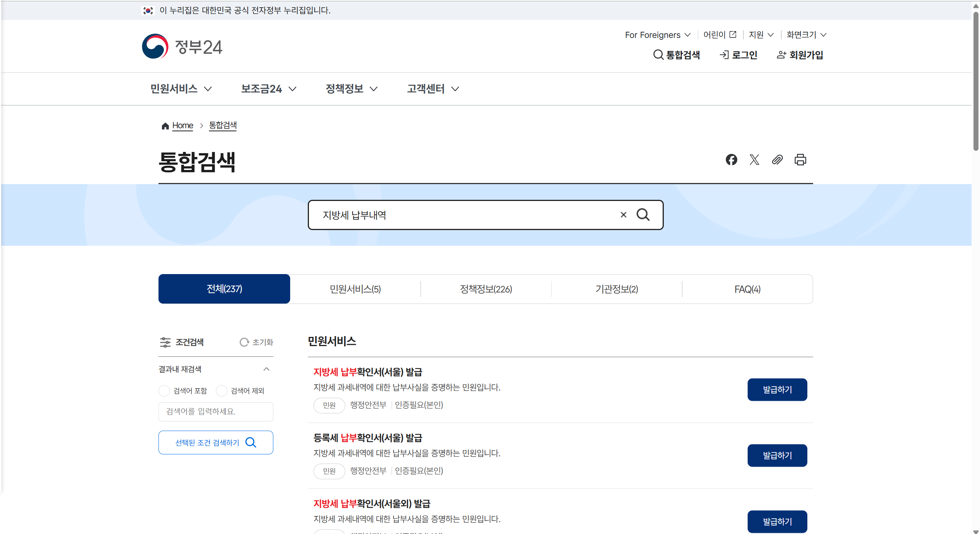Click magnifier icon in search box
Viewport: 980px width, 534px height.
pos(643,215)
